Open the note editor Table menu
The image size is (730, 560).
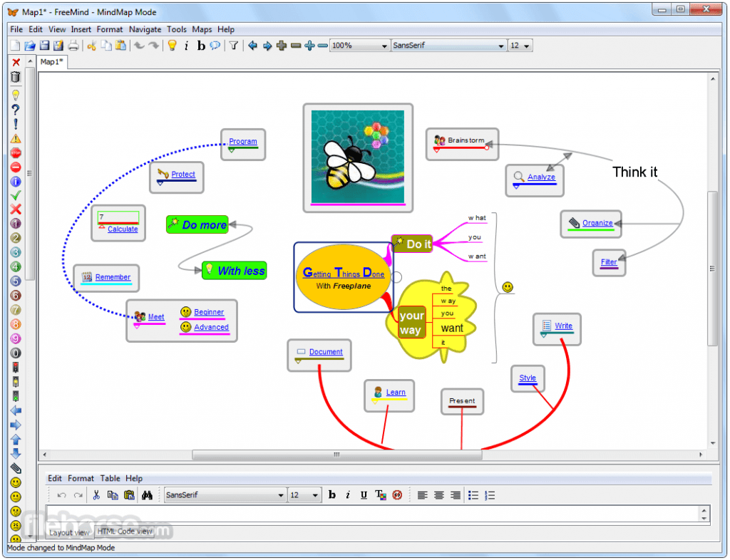pyautogui.click(x=110, y=478)
